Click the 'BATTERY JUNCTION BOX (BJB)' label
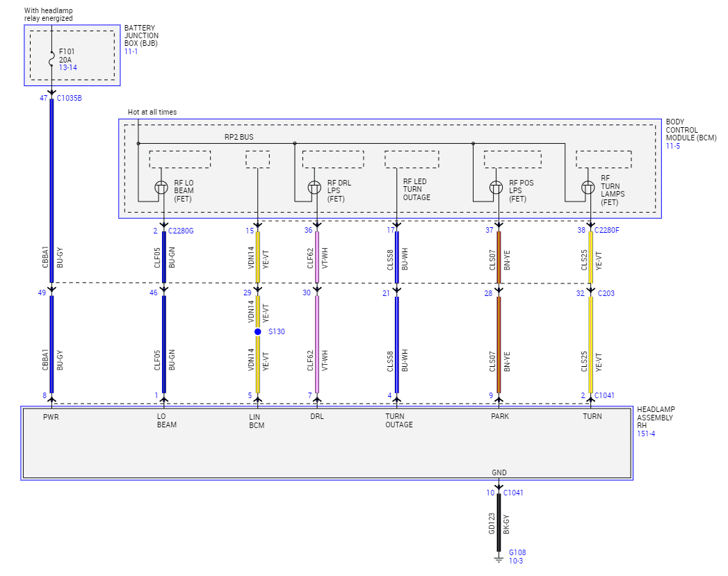728x576 pixels. (141, 35)
